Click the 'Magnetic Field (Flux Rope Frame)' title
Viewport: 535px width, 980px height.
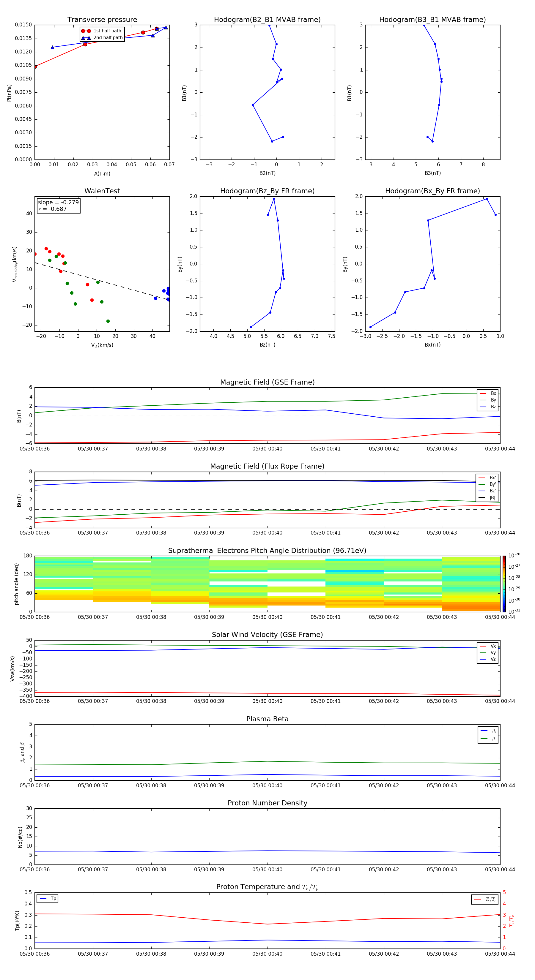[x=267, y=467]
